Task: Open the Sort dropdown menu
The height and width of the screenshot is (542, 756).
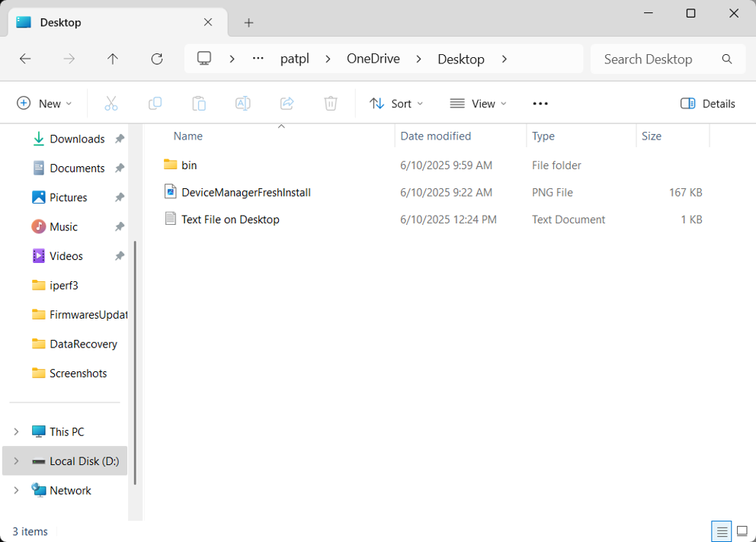Action: coord(396,104)
